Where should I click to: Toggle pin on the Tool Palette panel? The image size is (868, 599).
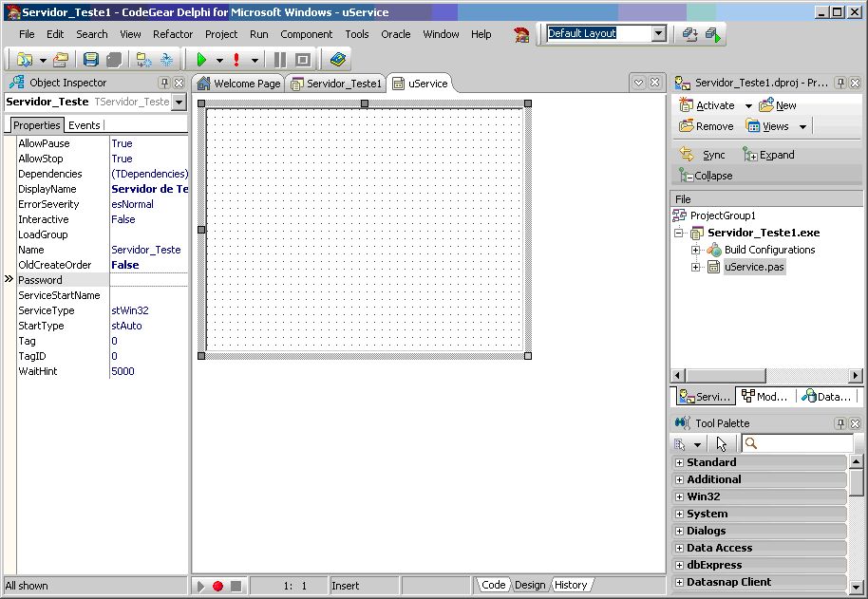[x=840, y=423]
